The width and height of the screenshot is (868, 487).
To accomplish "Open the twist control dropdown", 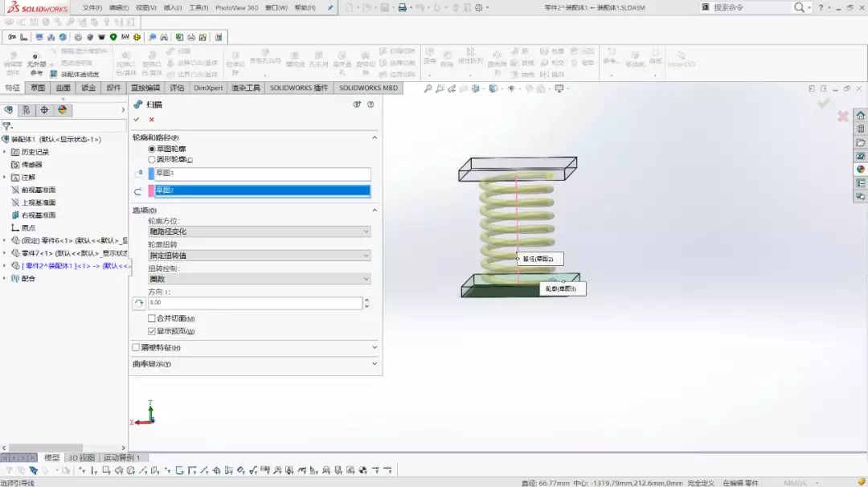I will point(260,279).
